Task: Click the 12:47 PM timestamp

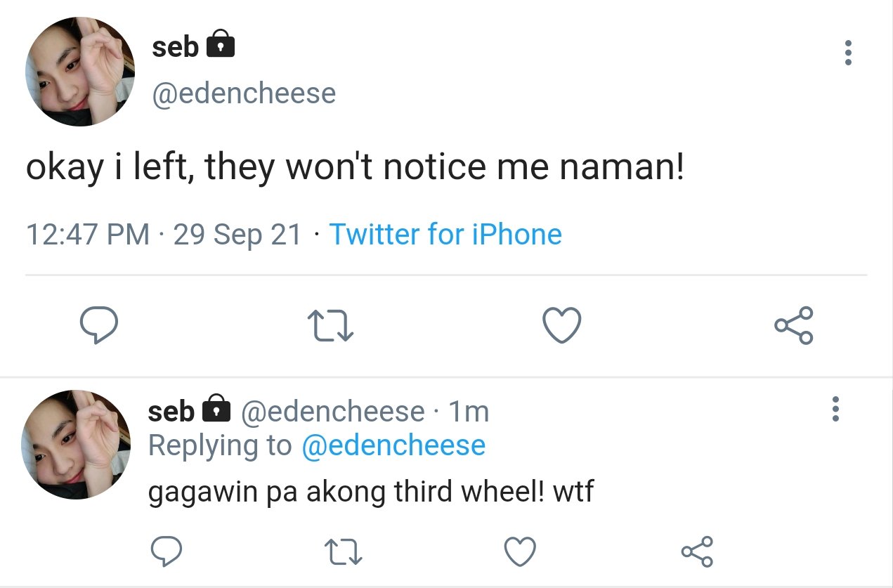Action: (88, 234)
